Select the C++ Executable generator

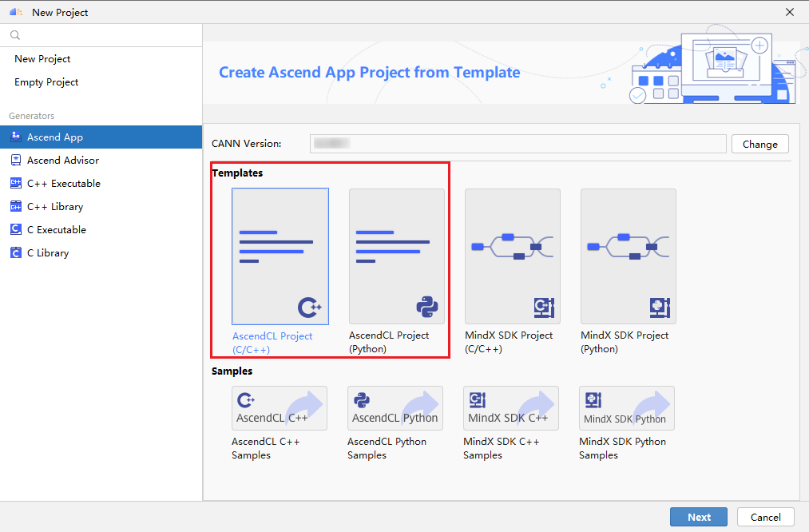click(101, 183)
